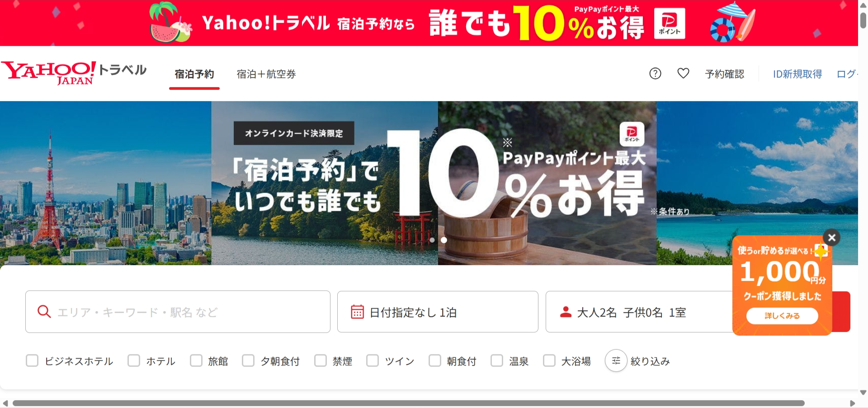Switch to the 宿泊+航空券 tab

(x=266, y=74)
